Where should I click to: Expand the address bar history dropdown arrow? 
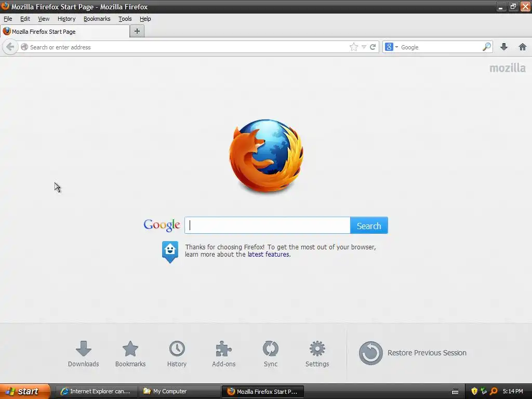pos(364,47)
